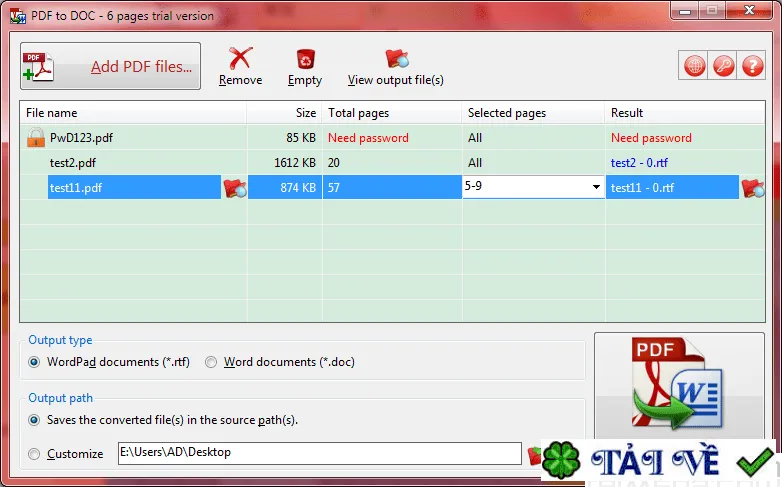This screenshot has width=782, height=487.
Task: Open output folder icon beside test11 - 0.rtf
Action: 753,188
